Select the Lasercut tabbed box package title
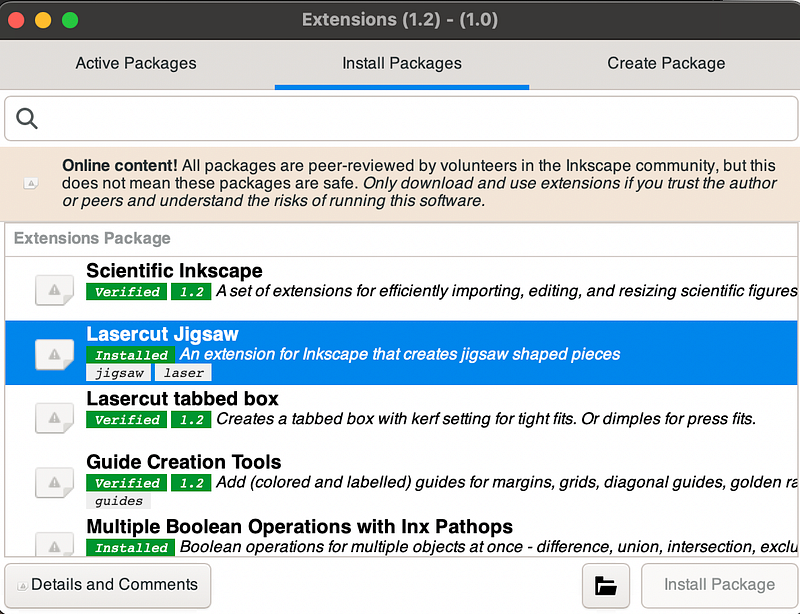This screenshot has width=800, height=614. (x=182, y=398)
